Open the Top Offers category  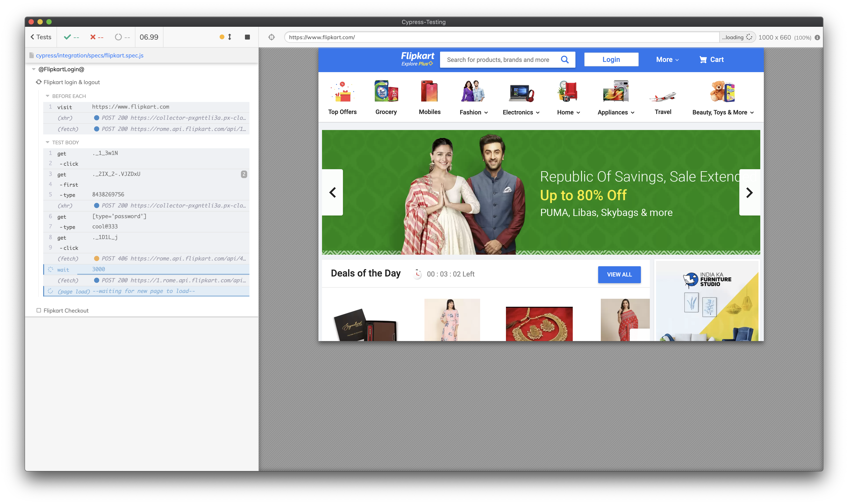pyautogui.click(x=342, y=98)
